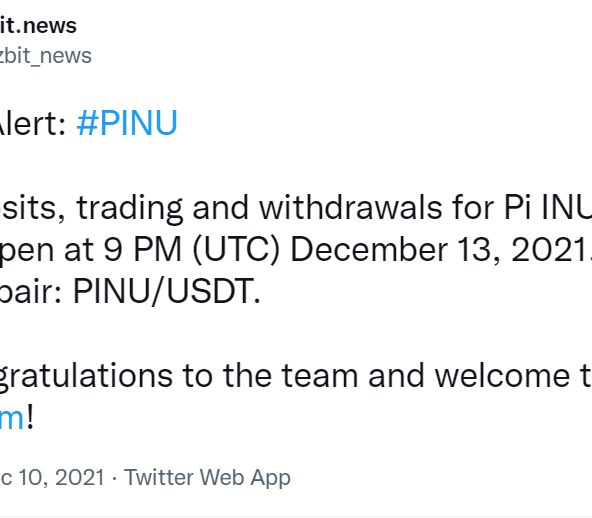Click the Pi INU token name text

pyautogui.click(x=548, y=207)
